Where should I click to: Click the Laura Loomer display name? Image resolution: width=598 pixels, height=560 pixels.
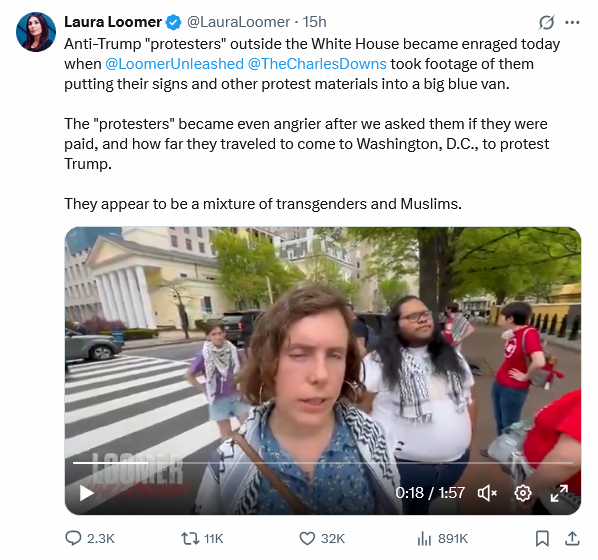113,22
